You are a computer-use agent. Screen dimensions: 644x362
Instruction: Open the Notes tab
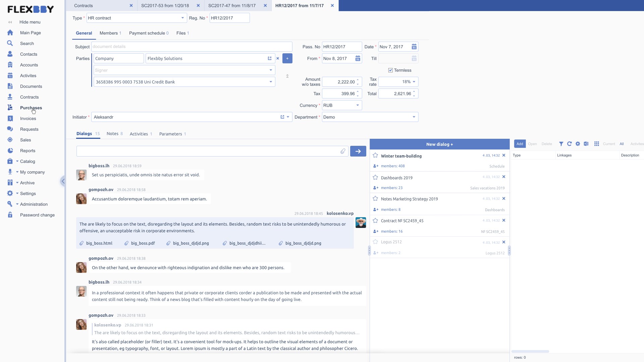click(x=114, y=134)
